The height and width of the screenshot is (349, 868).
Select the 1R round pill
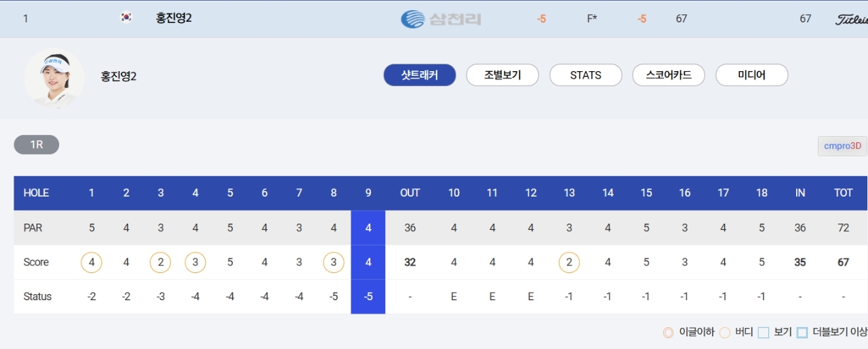click(x=37, y=145)
